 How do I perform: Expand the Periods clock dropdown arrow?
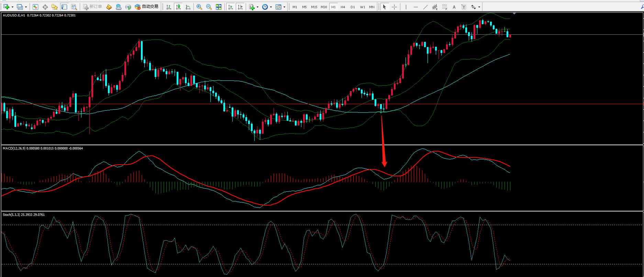271,7
